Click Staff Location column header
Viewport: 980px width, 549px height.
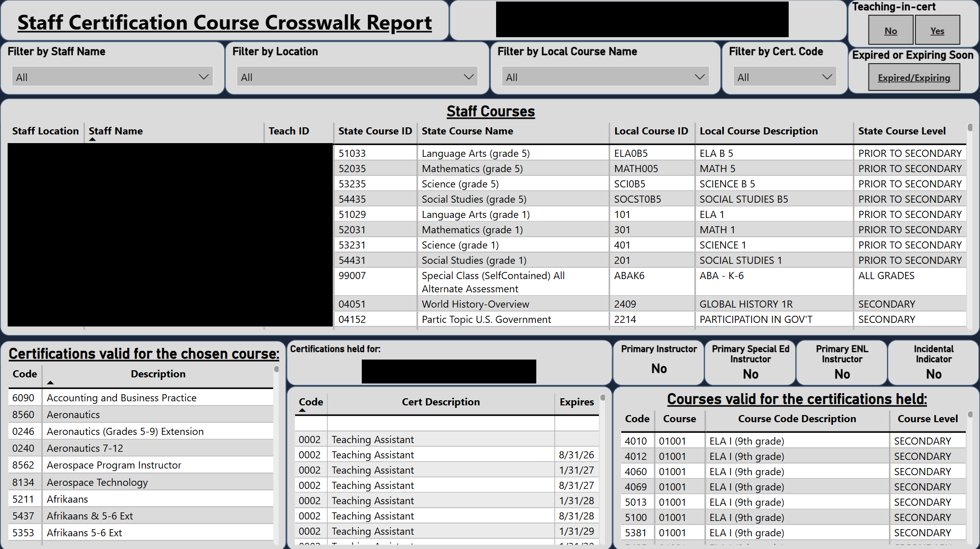(45, 131)
